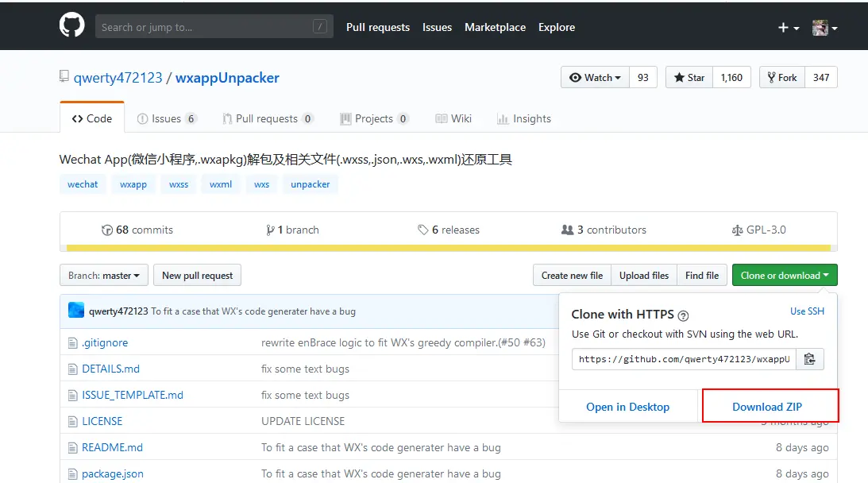This screenshot has width=868, height=483.
Task: Open the Insights tab
Action: [x=523, y=118]
